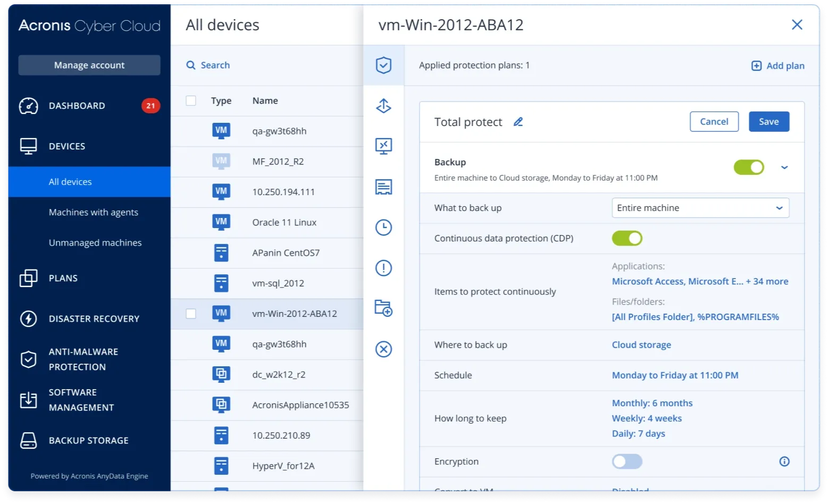Click the Add plan link

coord(777,65)
